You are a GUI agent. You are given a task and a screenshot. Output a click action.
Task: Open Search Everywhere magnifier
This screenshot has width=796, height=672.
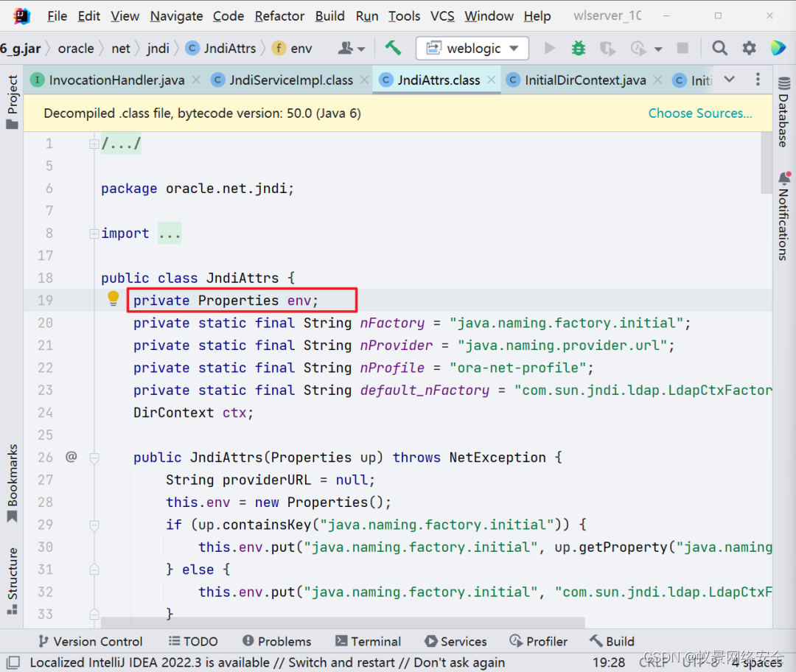click(719, 48)
